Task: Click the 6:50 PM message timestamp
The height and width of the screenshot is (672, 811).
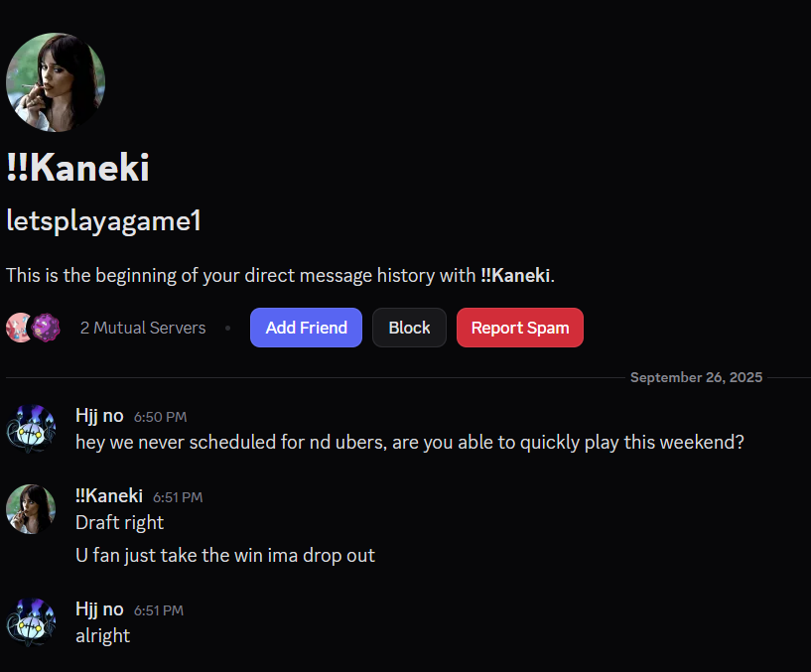Action: (x=161, y=417)
